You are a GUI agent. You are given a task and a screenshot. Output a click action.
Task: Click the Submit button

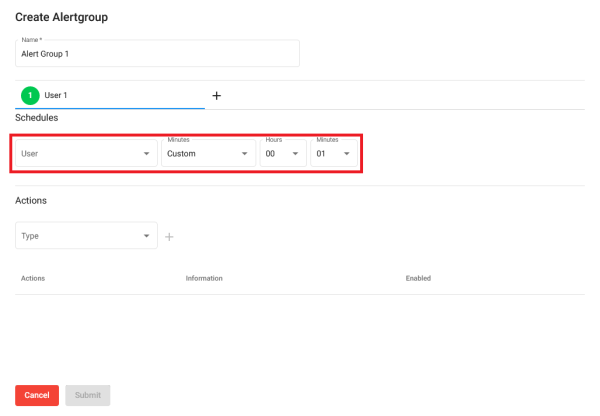click(x=88, y=395)
